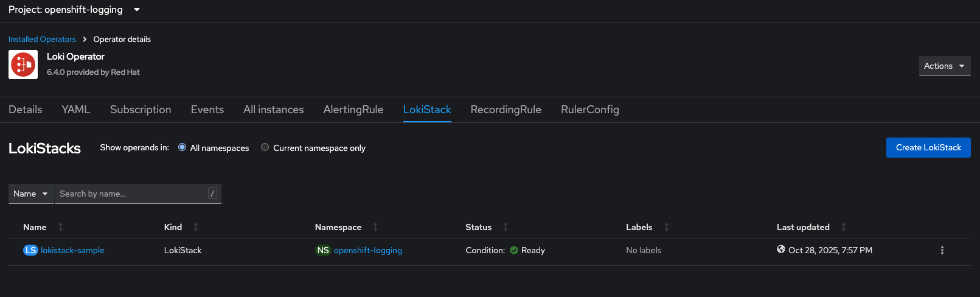
Task: Open the openshift-logging namespace link
Action: 368,250
